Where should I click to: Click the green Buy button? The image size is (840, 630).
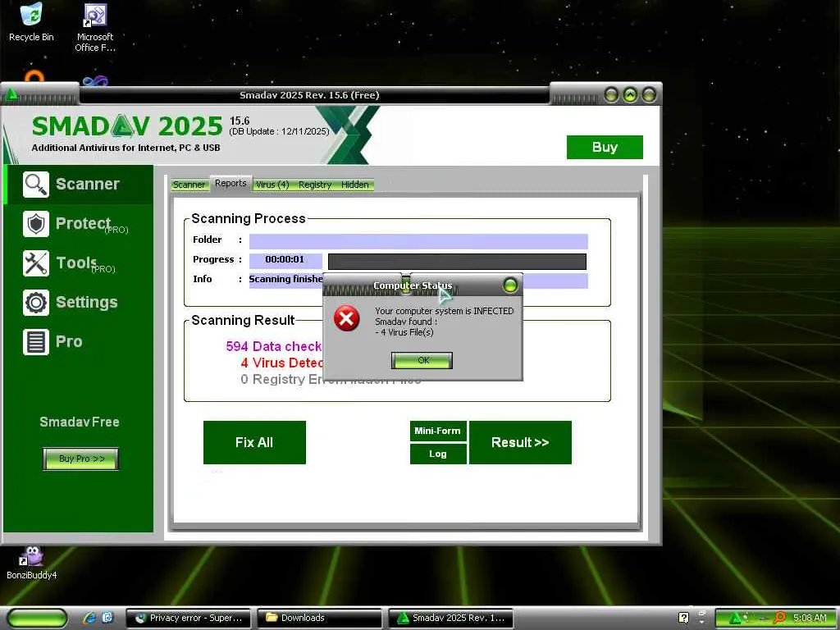605,148
